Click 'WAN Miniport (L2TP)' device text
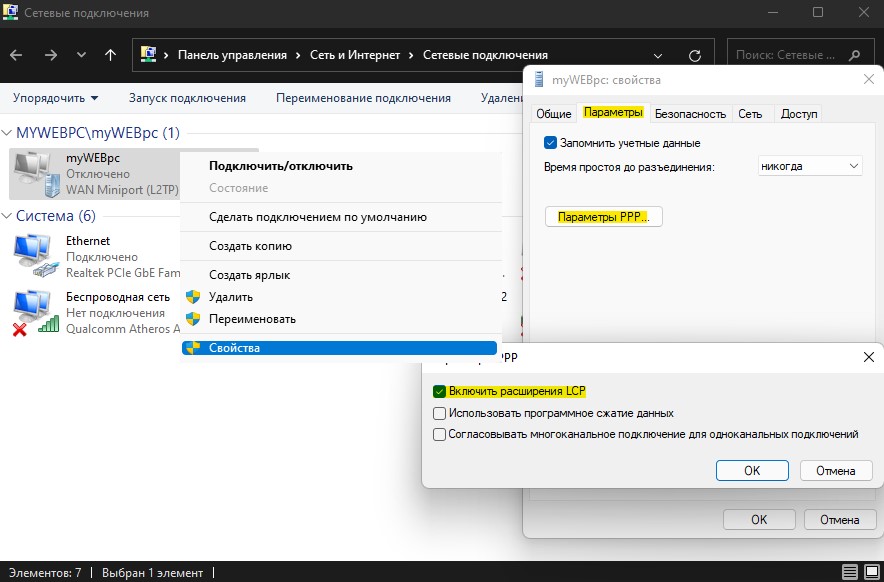 click(122, 190)
